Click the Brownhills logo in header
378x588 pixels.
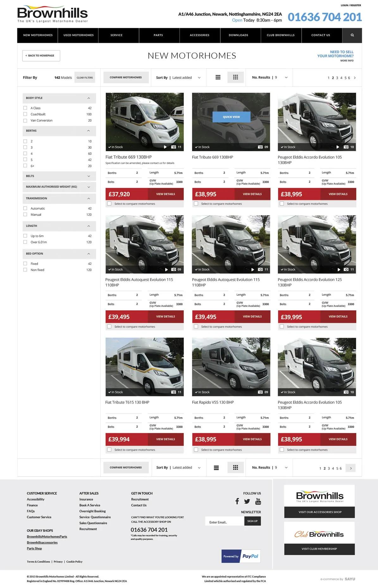click(x=53, y=14)
